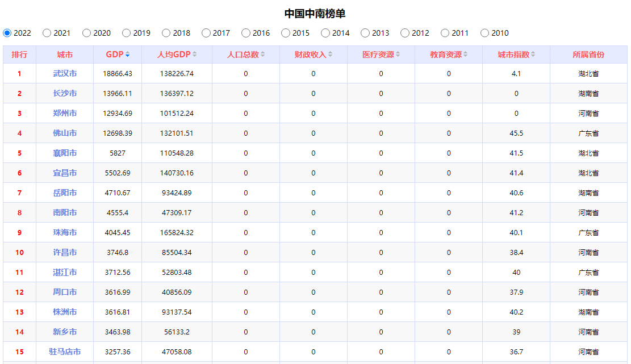Open the 长沙市 city link
Screen dimensions: 631x364
(x=65, y=94)
